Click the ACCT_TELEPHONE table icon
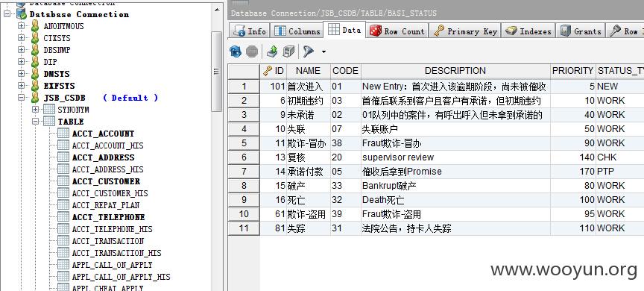This screenshot has width=644, height=291. click(x=63, y=217)
